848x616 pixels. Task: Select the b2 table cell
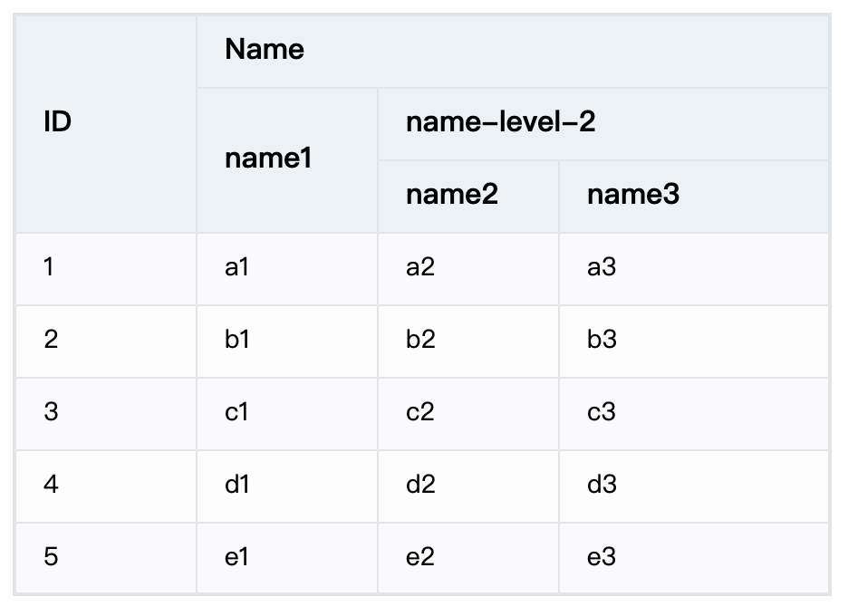[x=420, y=340]
